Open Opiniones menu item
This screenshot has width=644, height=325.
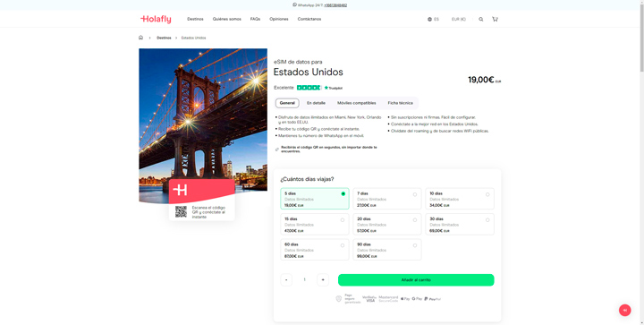tap(279, 20)
